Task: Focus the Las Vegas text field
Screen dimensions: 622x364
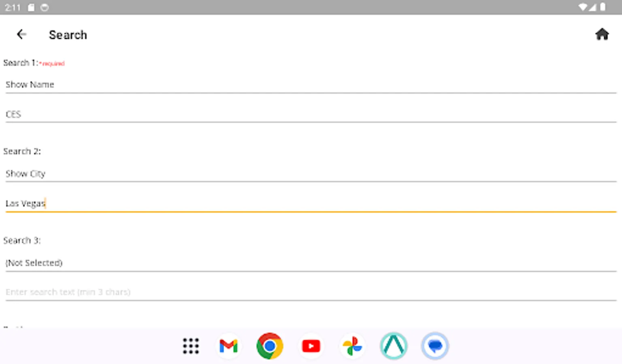Action: click(x=310, y=203)
